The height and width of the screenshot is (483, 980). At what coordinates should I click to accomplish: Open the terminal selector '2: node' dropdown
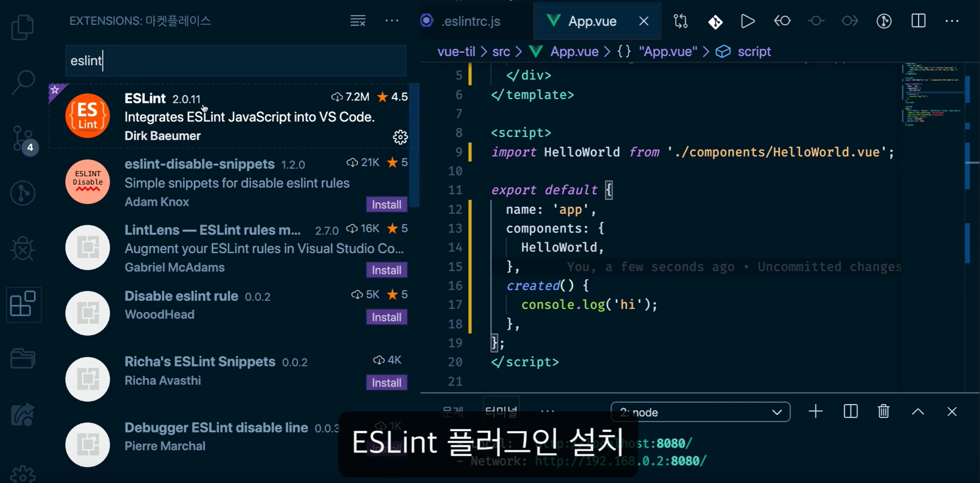pos(700,412)
